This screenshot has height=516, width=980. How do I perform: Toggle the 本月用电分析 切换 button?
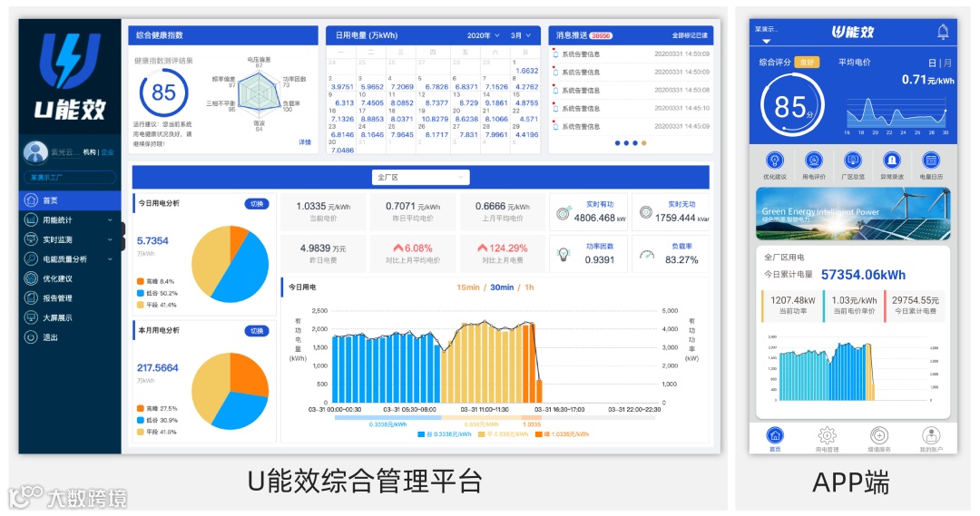coord(257,331)
